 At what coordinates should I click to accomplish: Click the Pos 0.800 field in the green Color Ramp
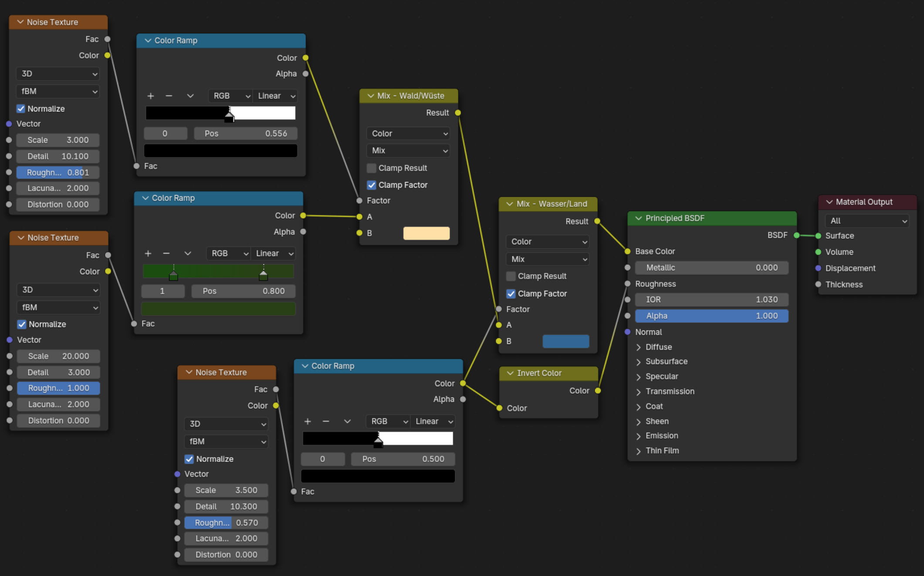coord(243,291)
